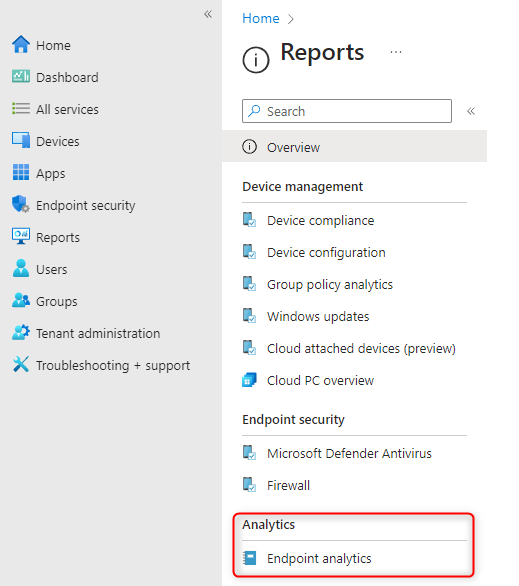Image resolution: width=519 pixels, height=586 pixels.
Task: Open Group policy analytics report
Action: coord(330,284)
